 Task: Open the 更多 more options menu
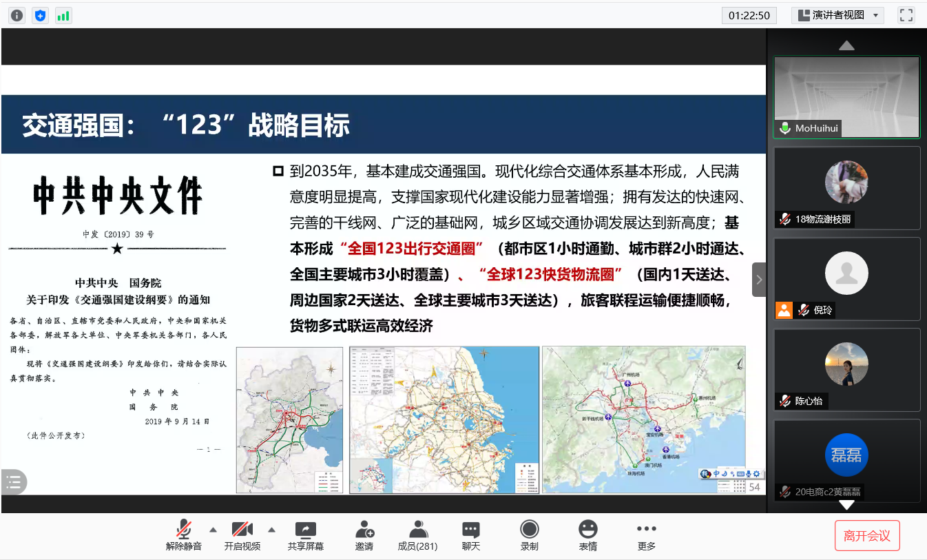pyautogui.click(x=646, y=535)
